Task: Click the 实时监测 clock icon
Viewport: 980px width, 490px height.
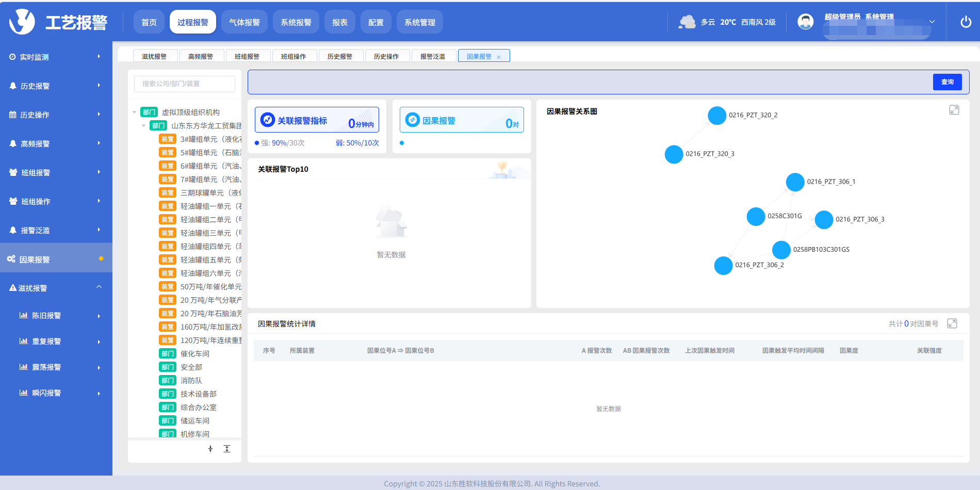Action: point(12,57)
